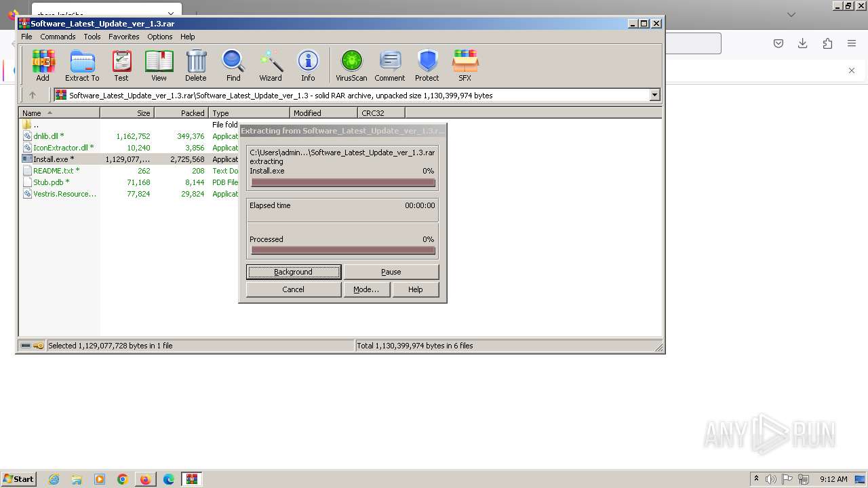Open File Explorer from taskbar
The width and height of the screenshot is (868, 488).
coord(77,479)
